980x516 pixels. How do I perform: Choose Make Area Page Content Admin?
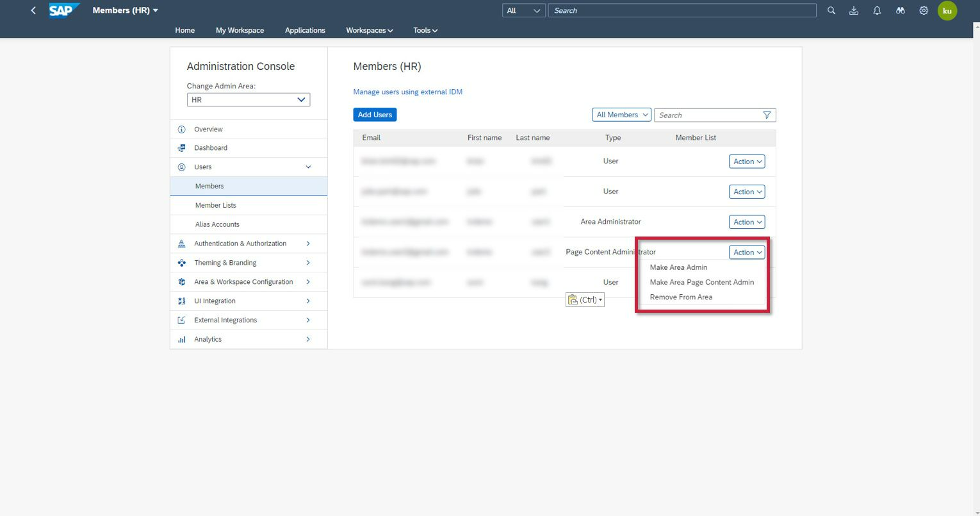tap(703, 282)
